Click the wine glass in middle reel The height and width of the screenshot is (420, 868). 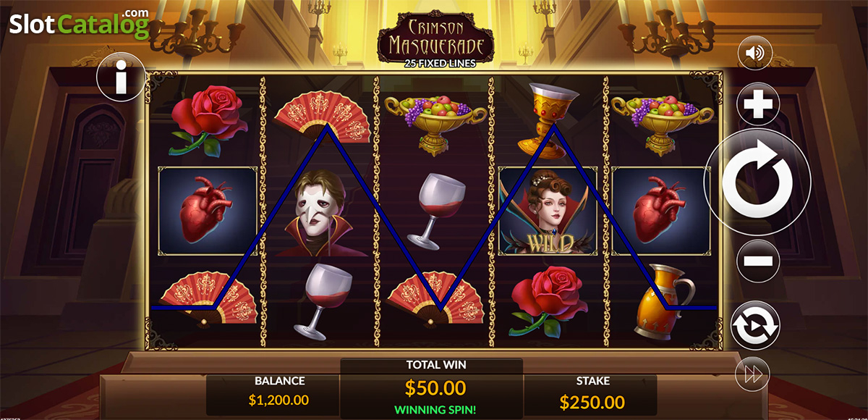click(435, 211)
